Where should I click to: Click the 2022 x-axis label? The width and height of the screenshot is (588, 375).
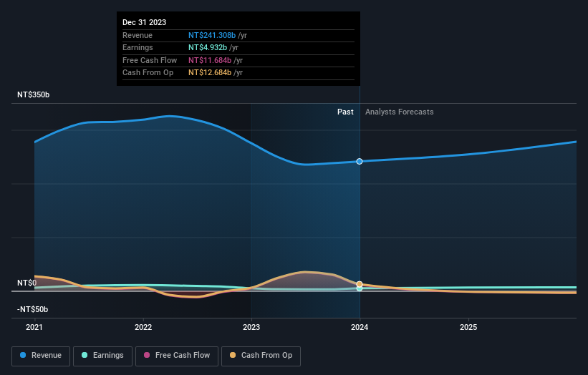pos(143,327)
